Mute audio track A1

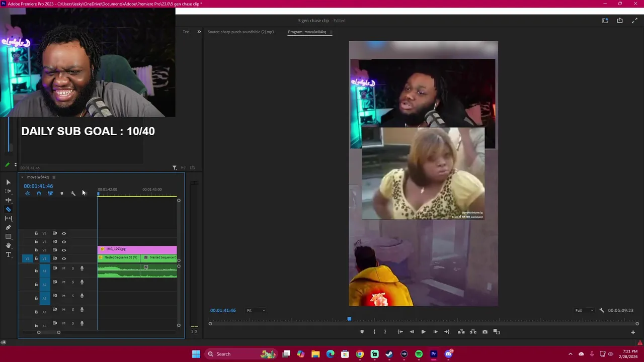[63, 268]
